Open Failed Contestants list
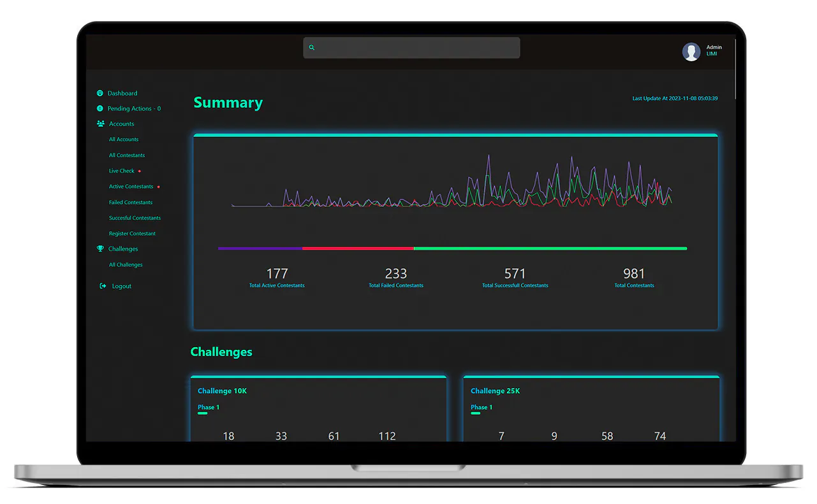Viewport: 817px width, 504px height. [x=131, y=202]
